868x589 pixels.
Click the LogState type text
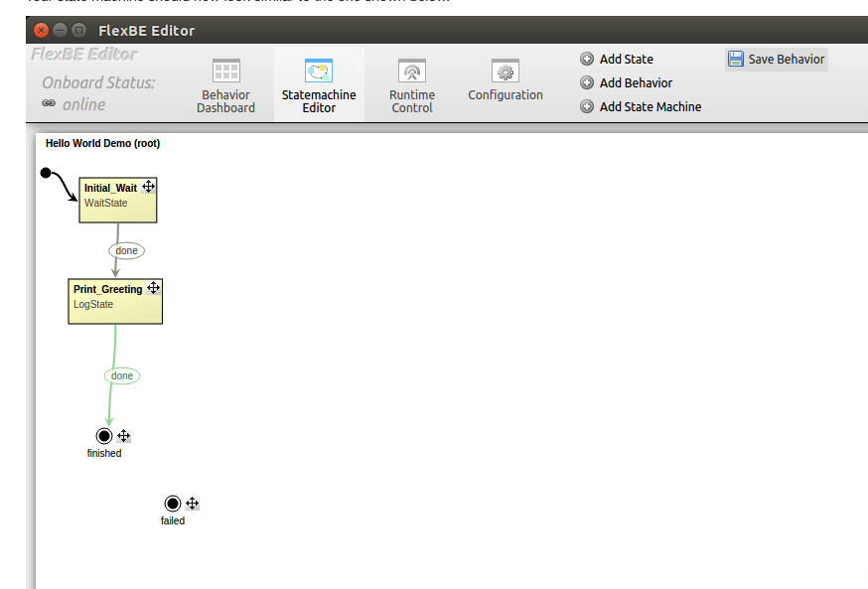click(93, 305)
